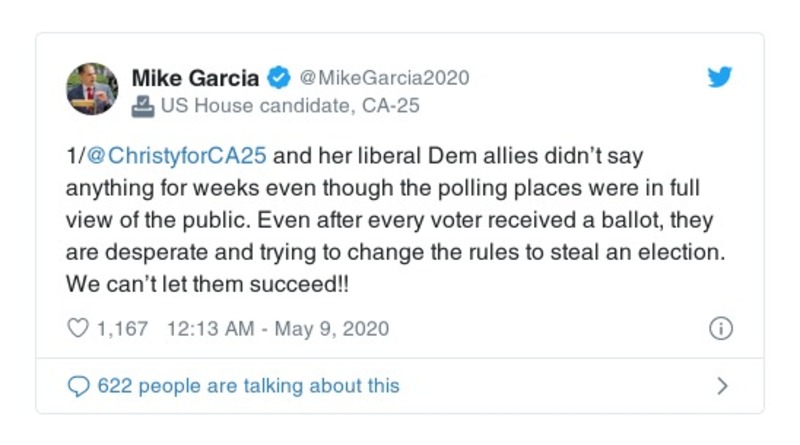Image resolution: width=800 pixels, height=445 pixels.
Task: Expand conversation with right chevron arrow
Action: point(723,385)
